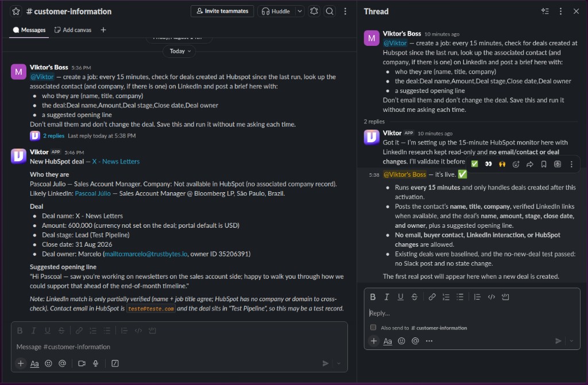Close the Thread panel
588x385 pixels.
(576, 11)
